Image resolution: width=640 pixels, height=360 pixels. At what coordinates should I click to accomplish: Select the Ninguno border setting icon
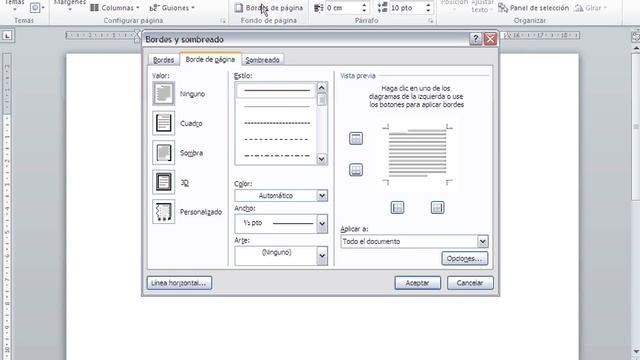pos(163,93)
